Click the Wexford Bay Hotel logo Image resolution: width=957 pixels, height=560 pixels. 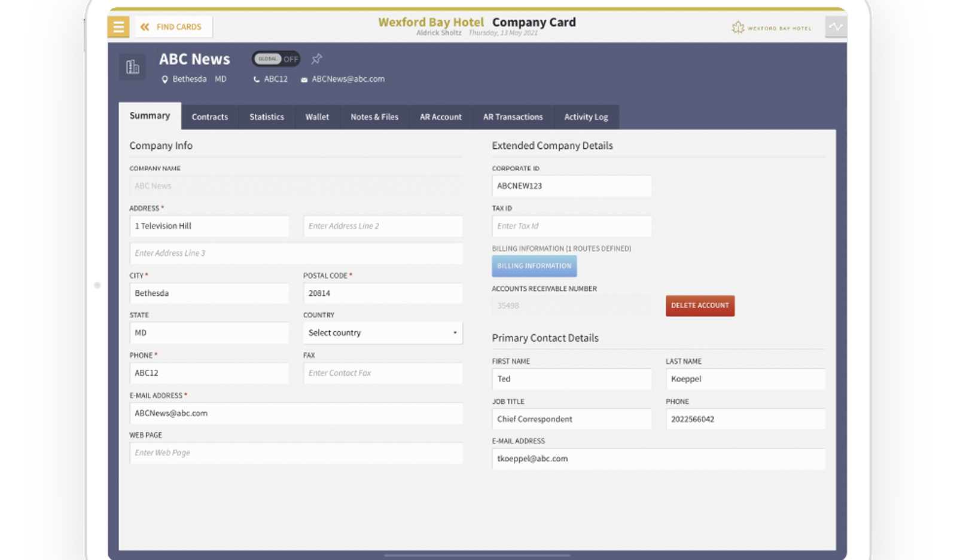pos(772,27)
